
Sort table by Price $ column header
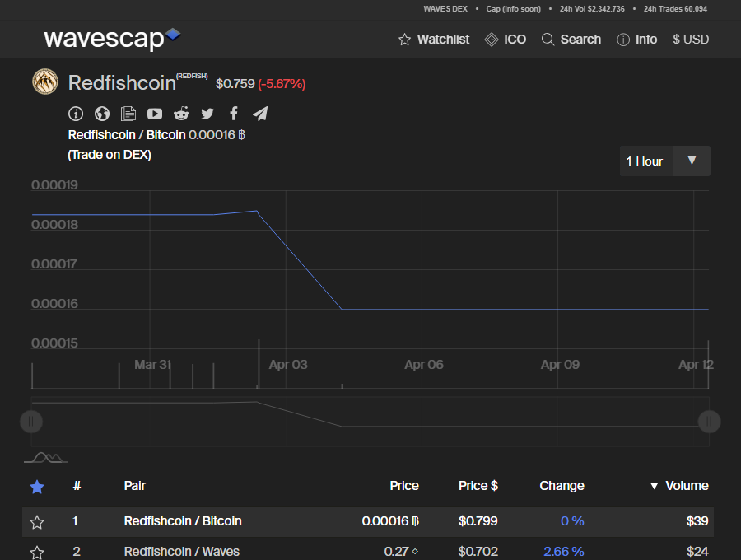pyautogui.click(x=478, y=486)
